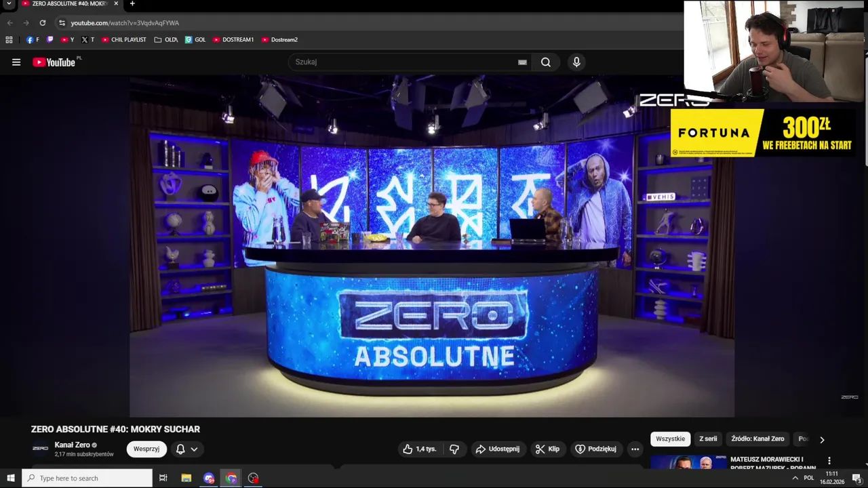Open the tab search dropdown arrow

pos(9,3)
